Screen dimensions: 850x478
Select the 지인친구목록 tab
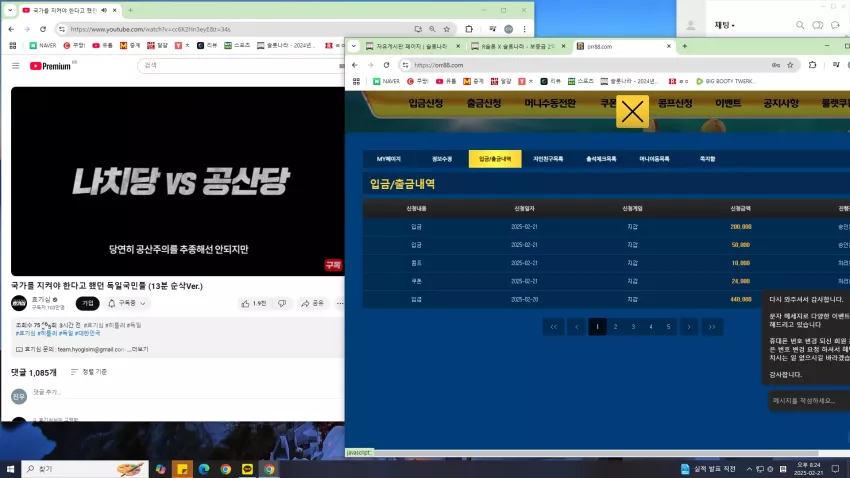[x=548, y=159]
